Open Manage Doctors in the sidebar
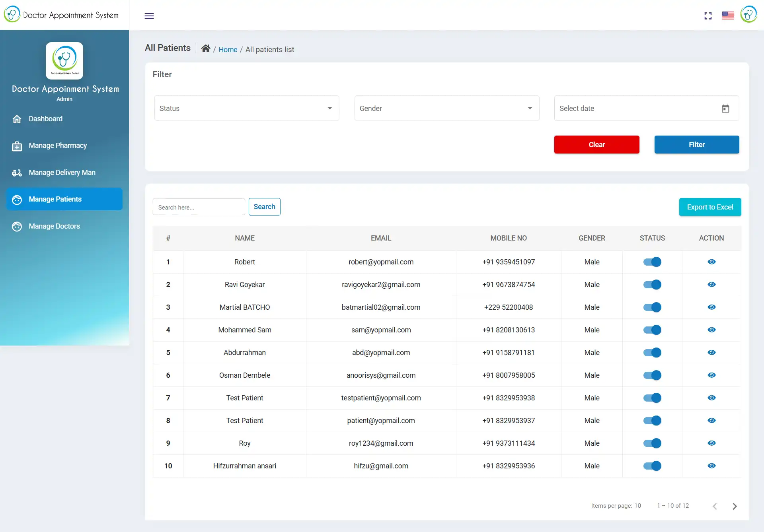Viewport: 764px width, 532px height. (x=64, y=226)
